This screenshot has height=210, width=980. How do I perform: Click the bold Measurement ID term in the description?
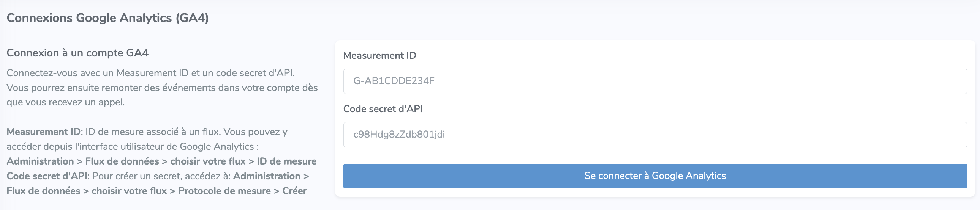point(43,132)
